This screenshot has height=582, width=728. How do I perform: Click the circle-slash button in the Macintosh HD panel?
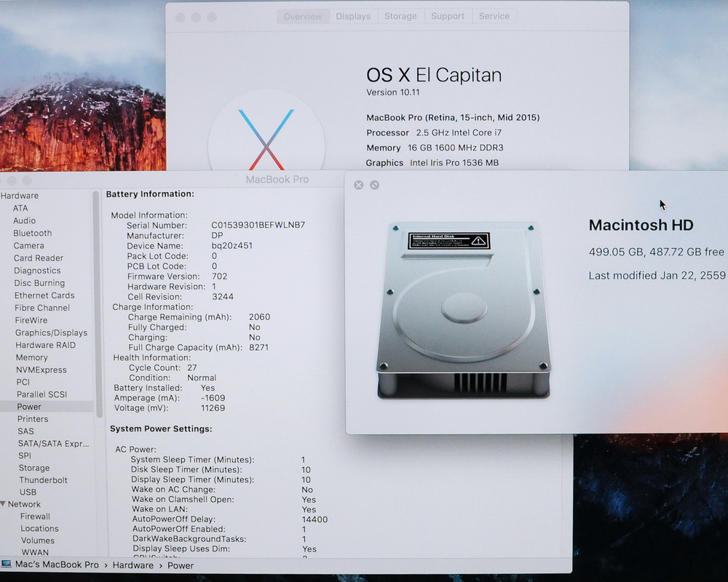[x=375, y=186]
